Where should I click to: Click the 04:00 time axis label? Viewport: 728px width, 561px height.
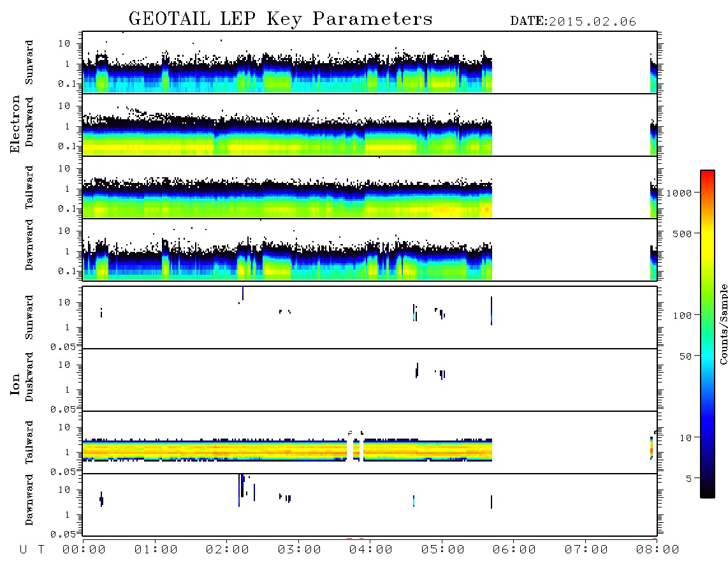[370, 550]
